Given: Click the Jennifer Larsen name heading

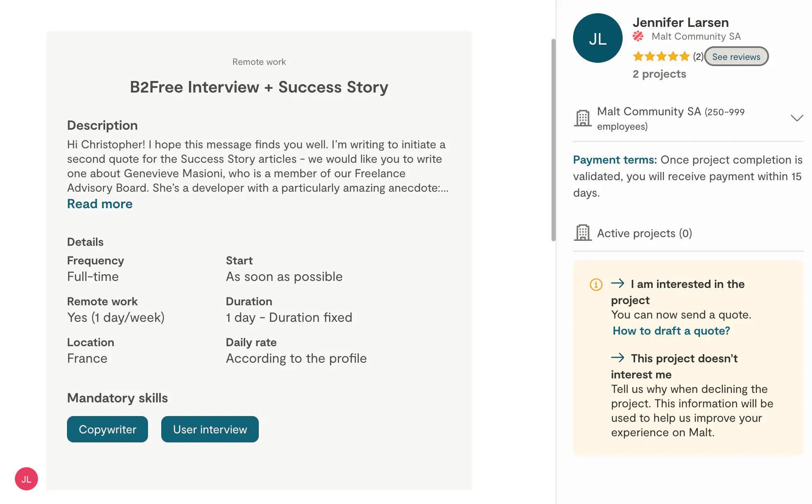Looking at the screenshot, I should (681, 22).
